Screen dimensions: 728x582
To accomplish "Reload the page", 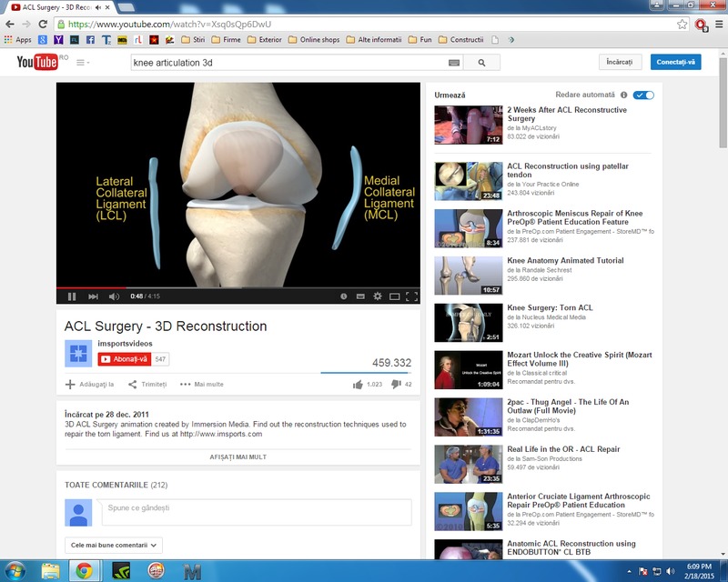I will coord(43,25).
